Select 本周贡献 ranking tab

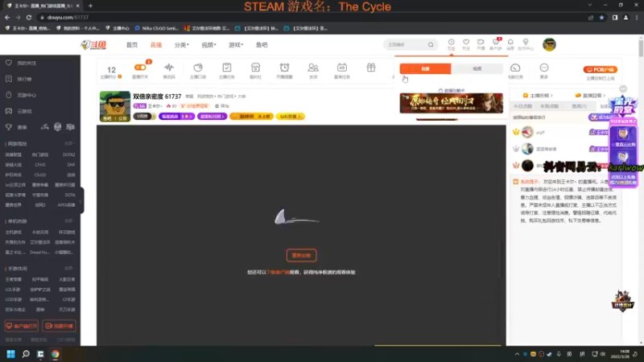tap(550, 106)
